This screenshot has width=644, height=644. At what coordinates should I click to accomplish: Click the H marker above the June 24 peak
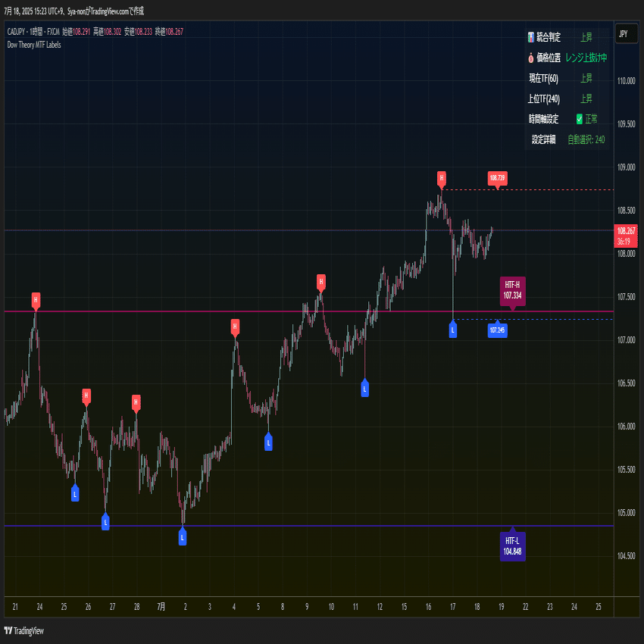tap(36, 300)
